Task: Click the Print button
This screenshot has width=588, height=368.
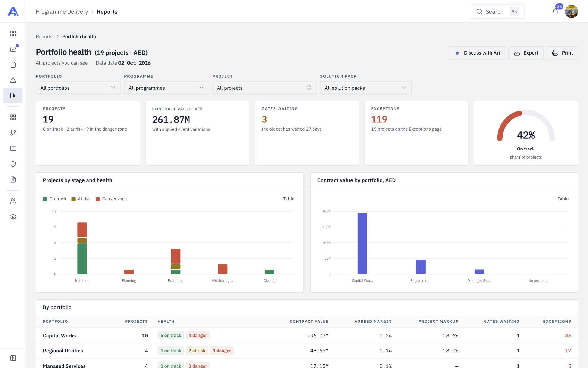Action: point(562,53)
